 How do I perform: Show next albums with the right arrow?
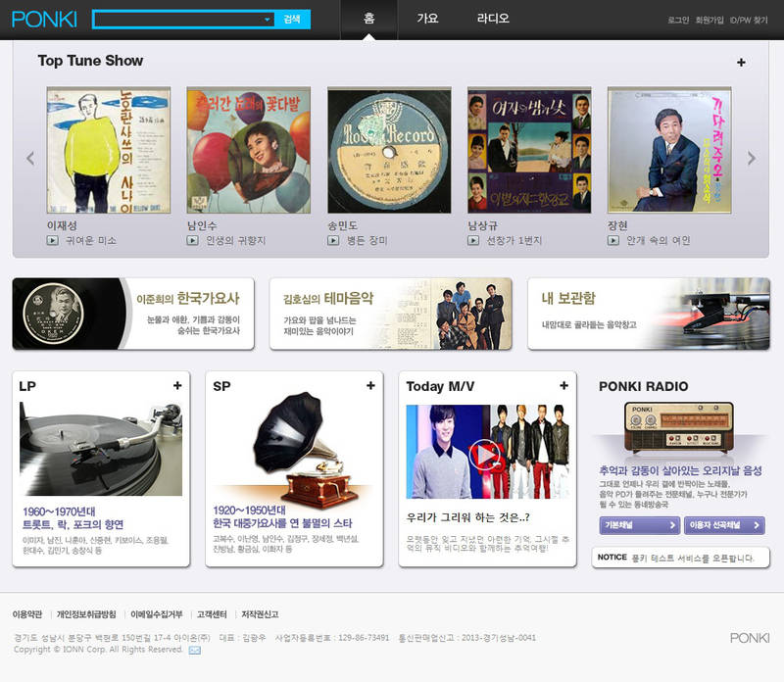[x=751, y=158]
